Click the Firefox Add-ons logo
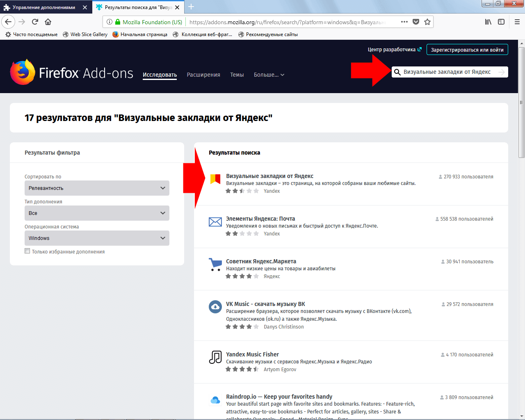Screen dimensions: 525x420 (x=72, y=73)
